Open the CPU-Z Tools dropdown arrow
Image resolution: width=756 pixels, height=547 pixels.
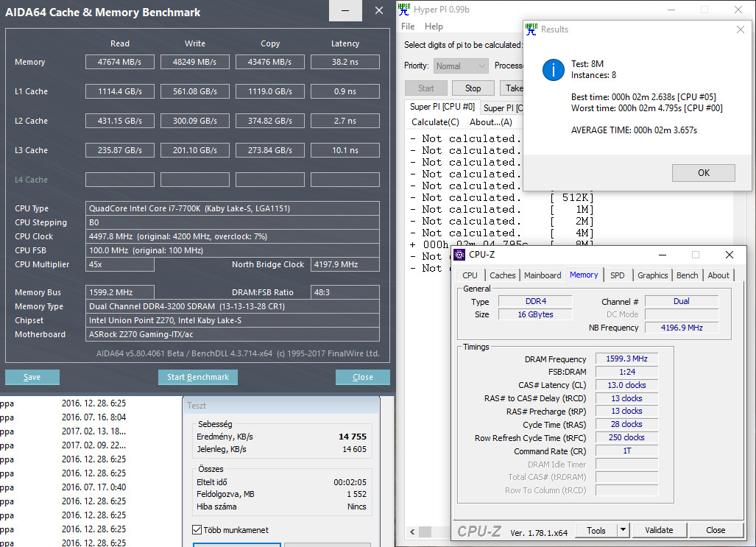click(x=623, y=529)
